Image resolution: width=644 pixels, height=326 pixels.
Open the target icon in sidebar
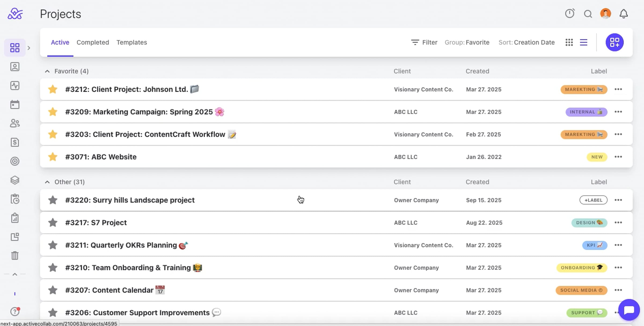15,161
